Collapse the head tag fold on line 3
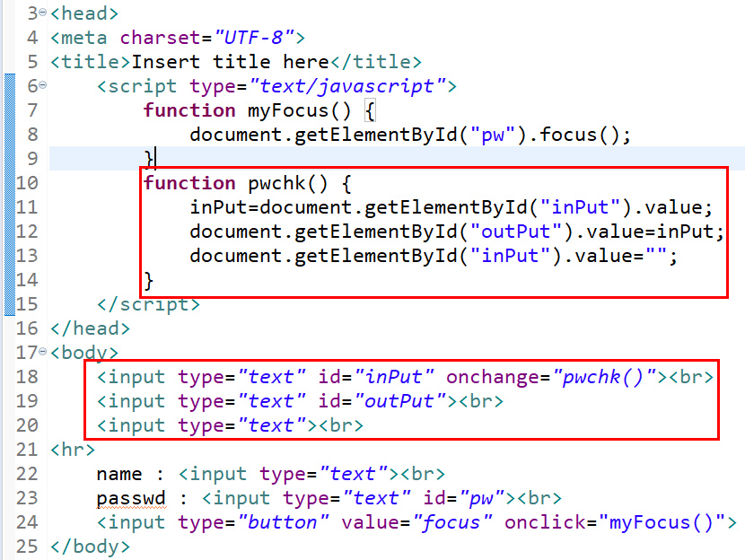This screenshot has width=745, height=560. pos(43,13)
